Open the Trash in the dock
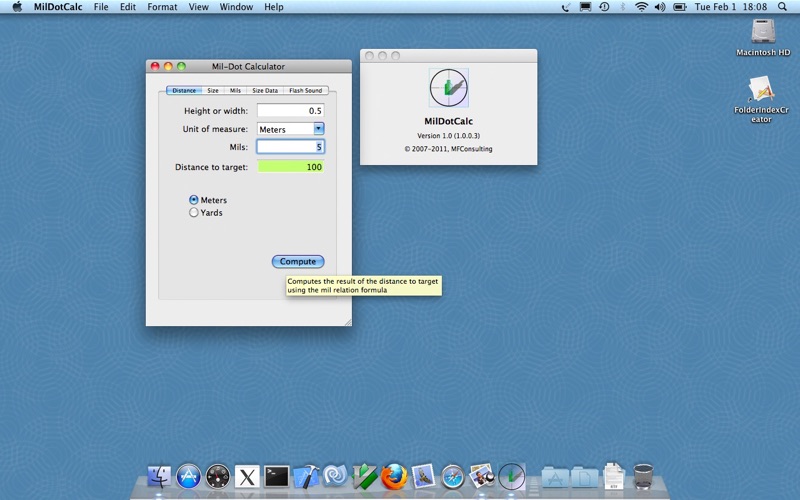 (x=643, y=477)
